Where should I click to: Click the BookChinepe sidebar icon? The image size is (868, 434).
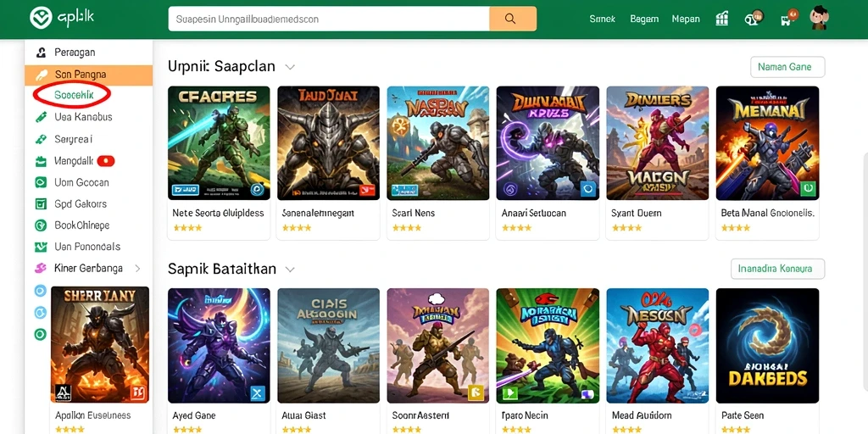coord(41,225)
